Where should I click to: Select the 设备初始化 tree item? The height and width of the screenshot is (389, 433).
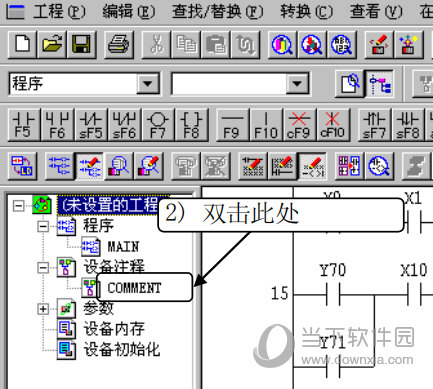[x=122, y=350]
